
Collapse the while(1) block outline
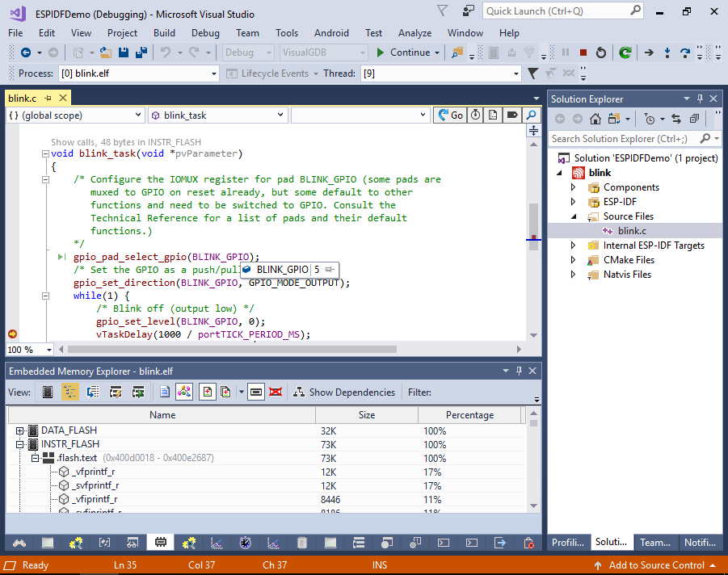click(45, 296)
